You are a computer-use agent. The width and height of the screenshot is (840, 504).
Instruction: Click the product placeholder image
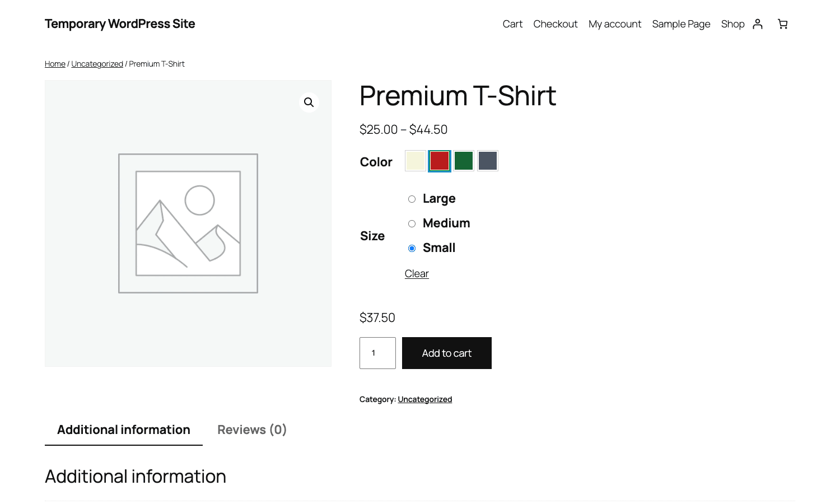pyautogui.click(x=188, y=223)
